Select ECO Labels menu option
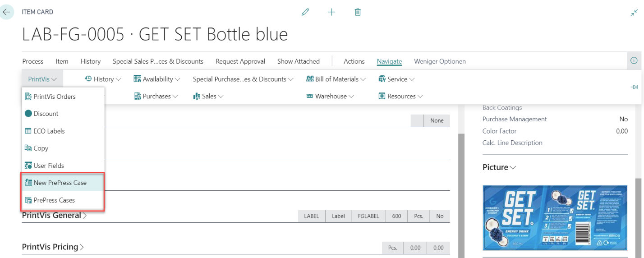Screen dimensions: 644x258 (x=49, y=131)
